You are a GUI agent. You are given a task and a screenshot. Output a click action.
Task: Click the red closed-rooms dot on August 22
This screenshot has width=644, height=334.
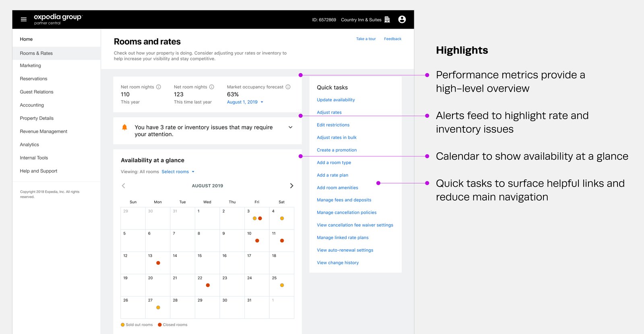pyautogui.click(x=208, y=285)
